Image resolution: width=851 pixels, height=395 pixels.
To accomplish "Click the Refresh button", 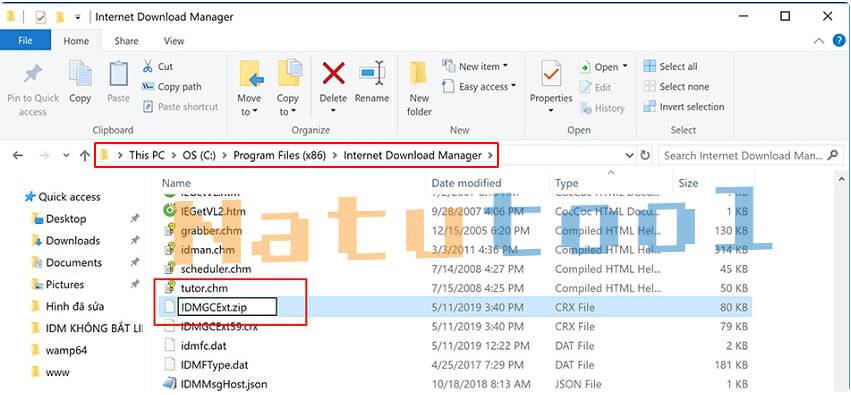I will pos(645,156).
